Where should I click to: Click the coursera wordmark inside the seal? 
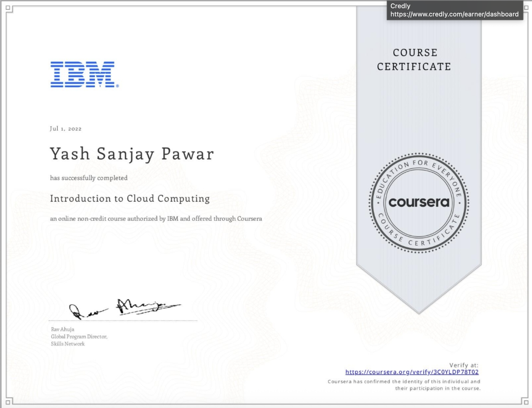(x=419, y=203)
